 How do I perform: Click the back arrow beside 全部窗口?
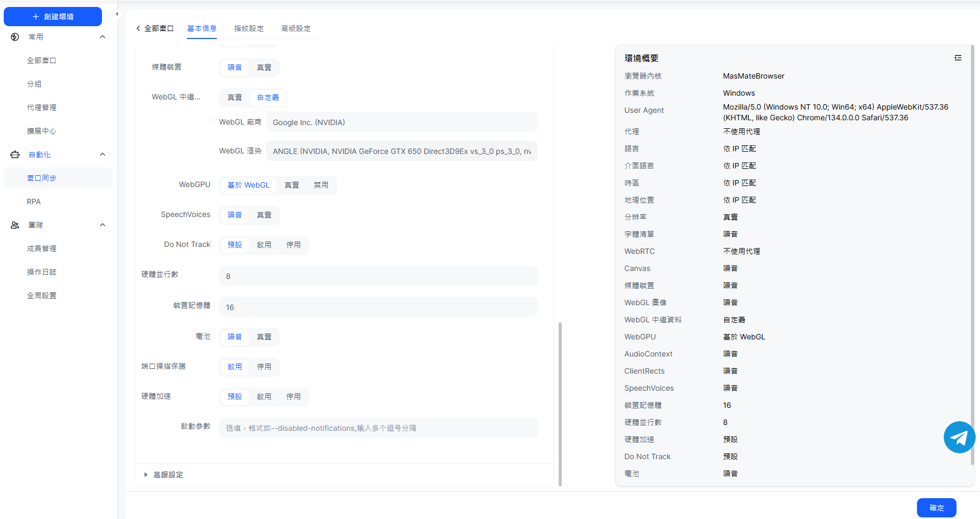[x=138, y=28]
